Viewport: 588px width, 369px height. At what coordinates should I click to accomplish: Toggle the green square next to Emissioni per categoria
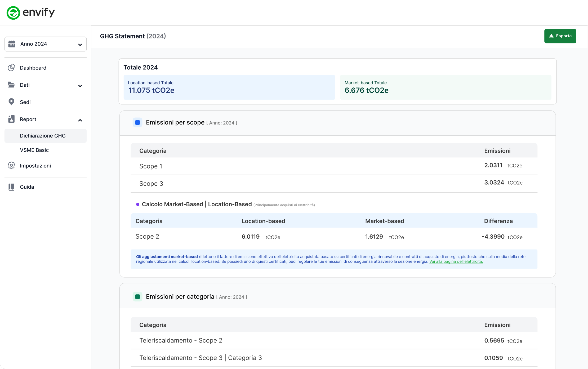137,296
